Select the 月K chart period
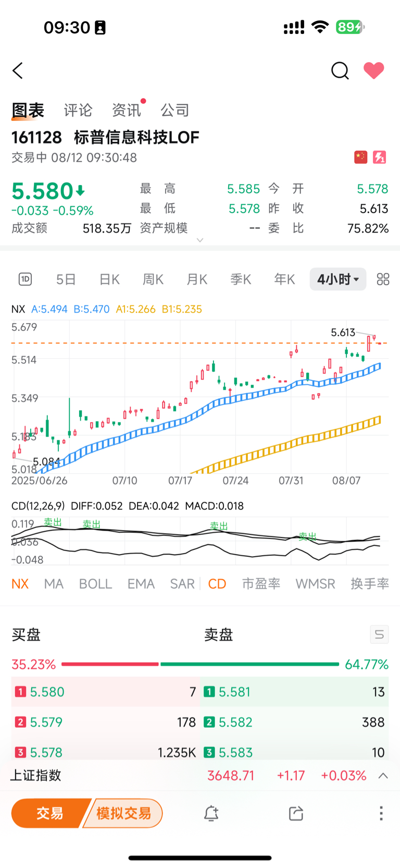 (197, 279)
